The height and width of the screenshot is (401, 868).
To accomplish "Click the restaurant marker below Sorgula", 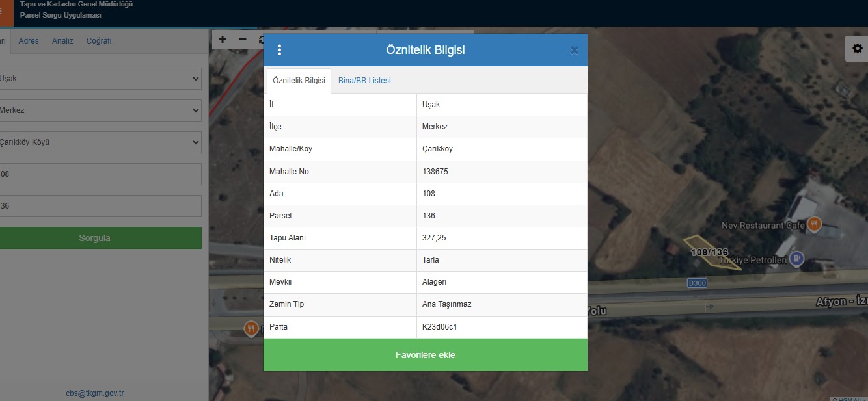I will point(251,329).
